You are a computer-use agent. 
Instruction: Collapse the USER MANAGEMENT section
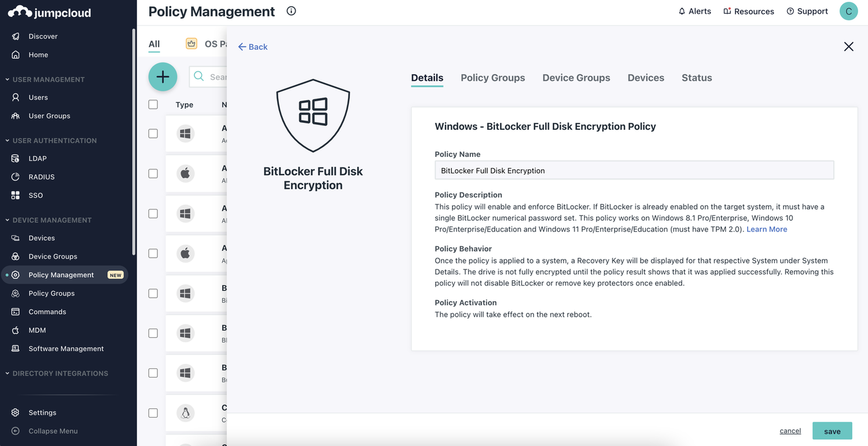tap(45, 79)
